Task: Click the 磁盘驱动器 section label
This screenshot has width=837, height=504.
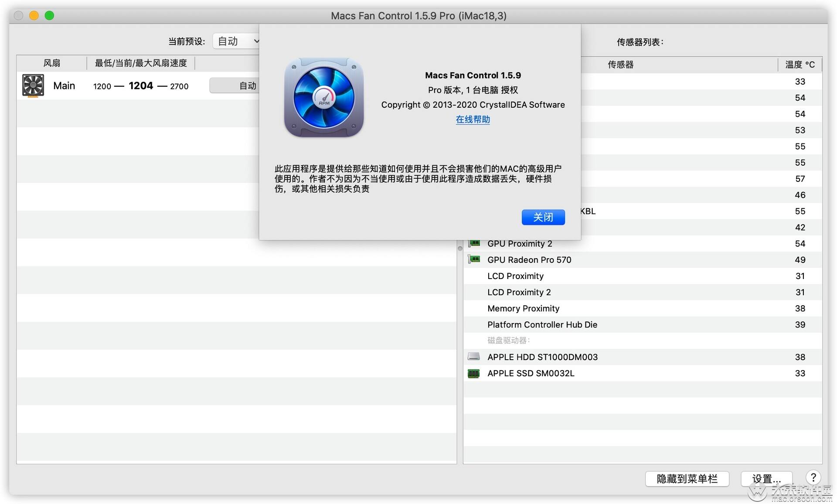Action: click(x=508, y=341)
